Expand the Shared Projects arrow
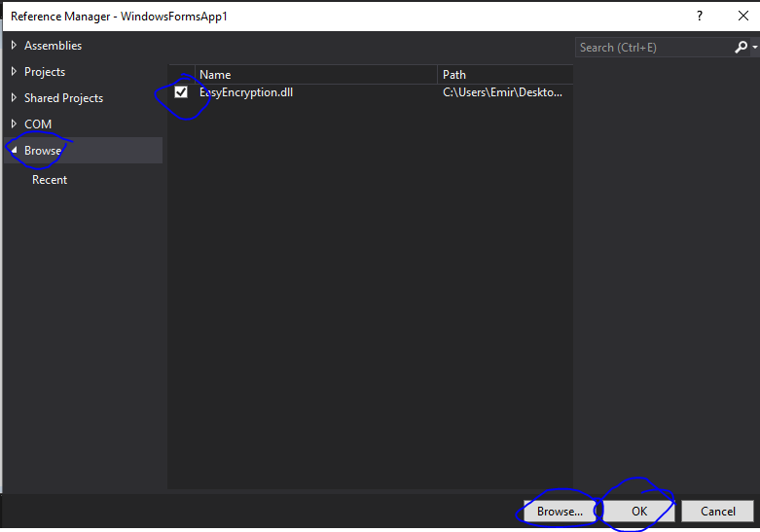The image size is (760, 532). click(14, 97)
